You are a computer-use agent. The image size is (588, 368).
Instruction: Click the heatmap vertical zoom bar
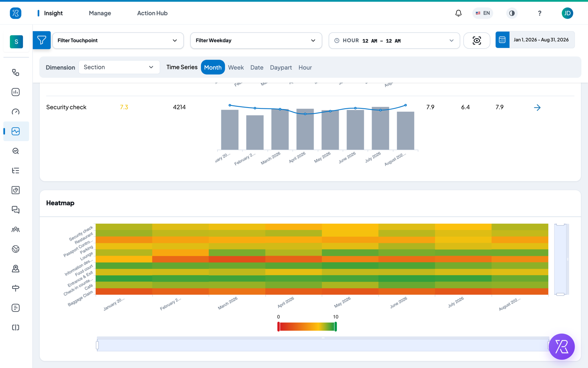click(x=560, y=259)
